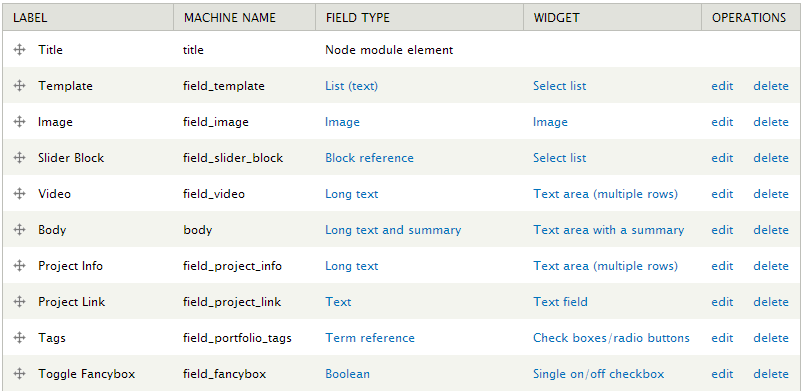Viewport: 804px width, 391px height.
Task: Edit the Image field
Action: coord(722,122)
